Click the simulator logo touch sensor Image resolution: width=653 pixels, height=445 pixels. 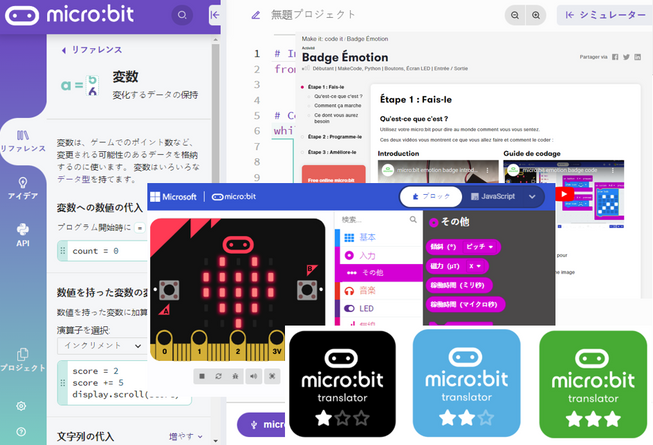click(238, 244)
